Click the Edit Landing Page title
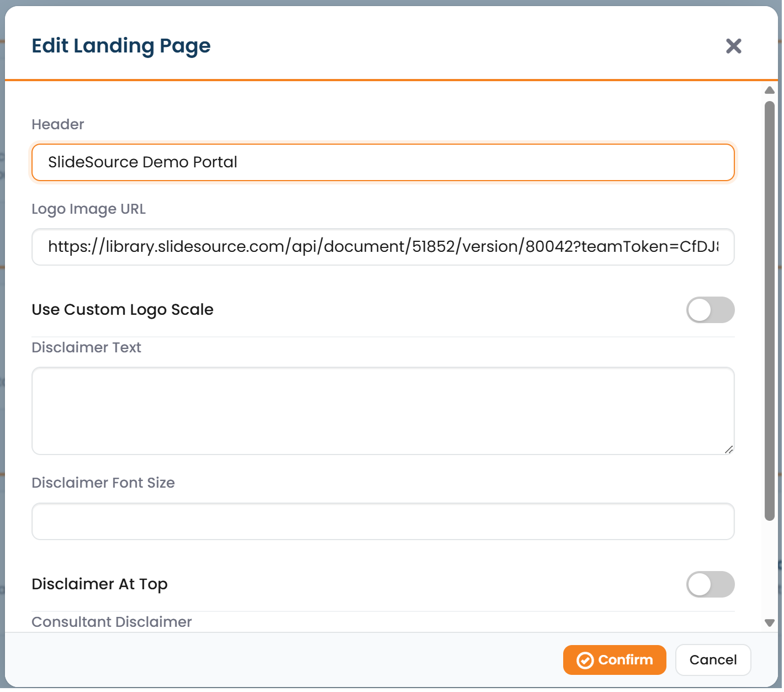Screen dimensions: 784x692 point(121,46)
